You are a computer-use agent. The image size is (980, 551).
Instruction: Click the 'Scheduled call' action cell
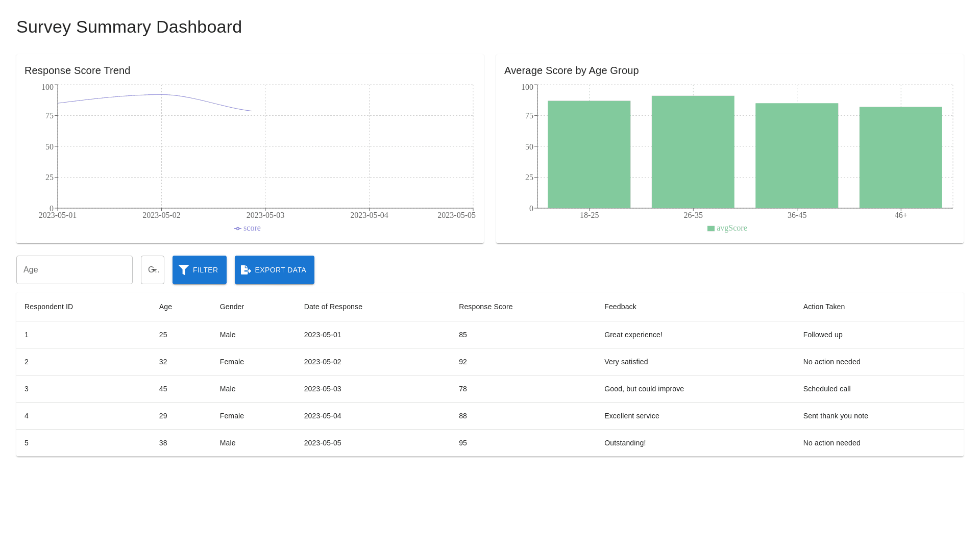point(827,389)
